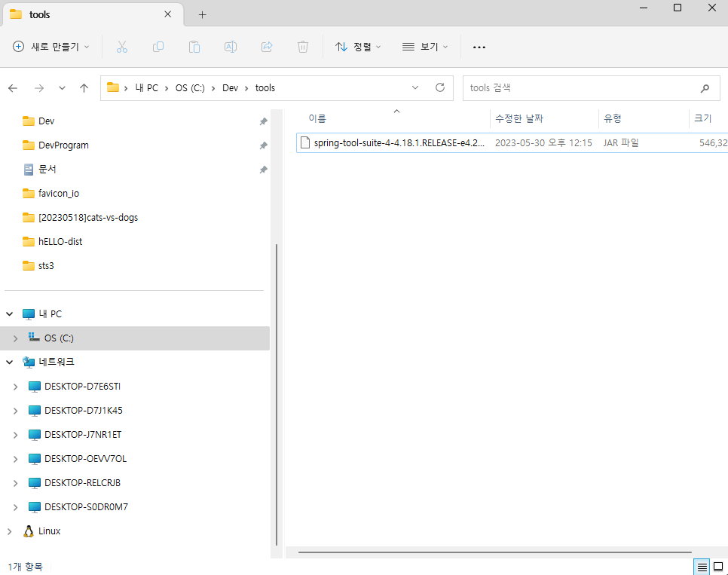
Task: Open DevProgram in quick access
Action: (63, 145)
